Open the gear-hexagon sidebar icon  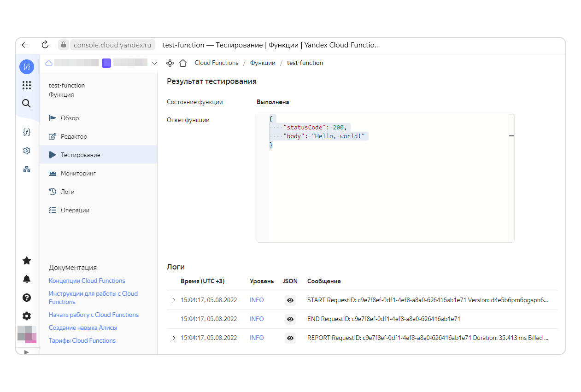tap(27, 151)
